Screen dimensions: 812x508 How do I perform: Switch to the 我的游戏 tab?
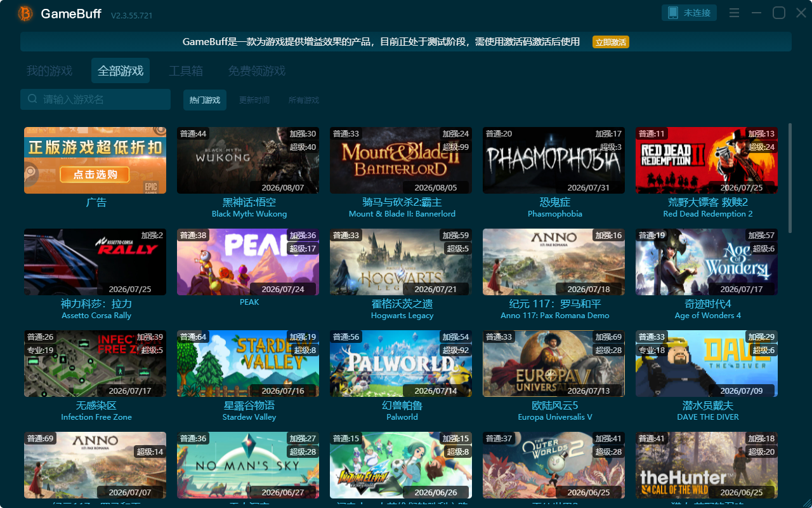(x=49, y=71)
